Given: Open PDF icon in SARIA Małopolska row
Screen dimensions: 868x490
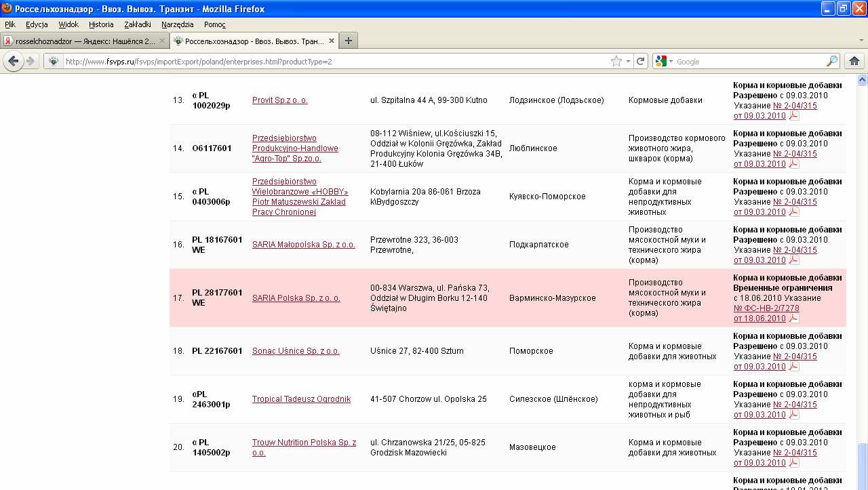Looking at the screenshot, I should (793, 260).
